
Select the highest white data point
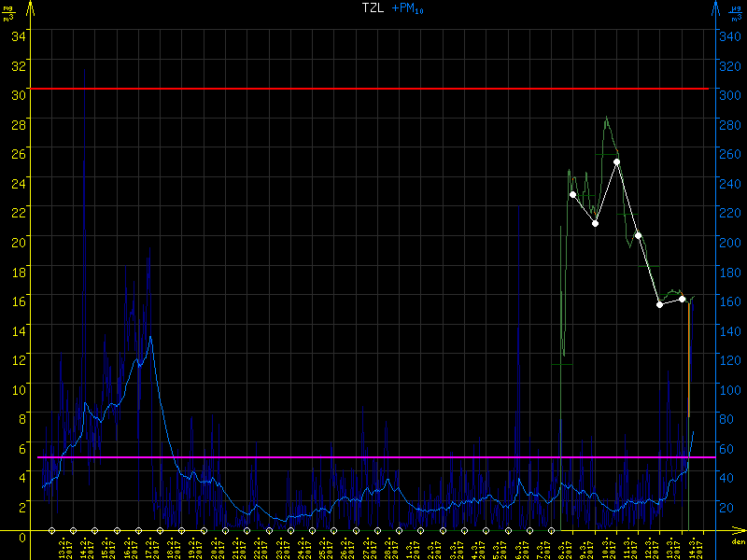pyautogui.click(x=617, y=161)
